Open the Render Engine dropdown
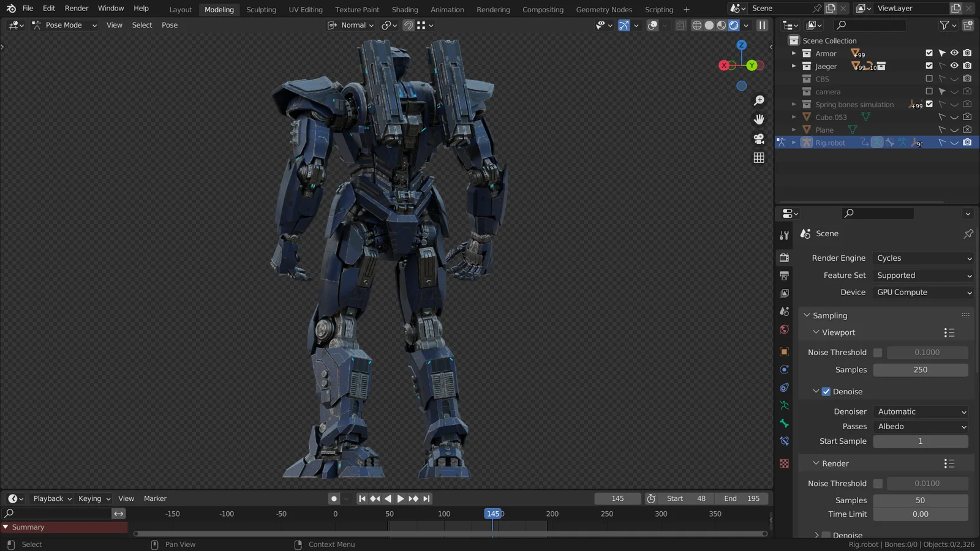The width and height of the screenshot is (980, 551). [x=923, y=258]
